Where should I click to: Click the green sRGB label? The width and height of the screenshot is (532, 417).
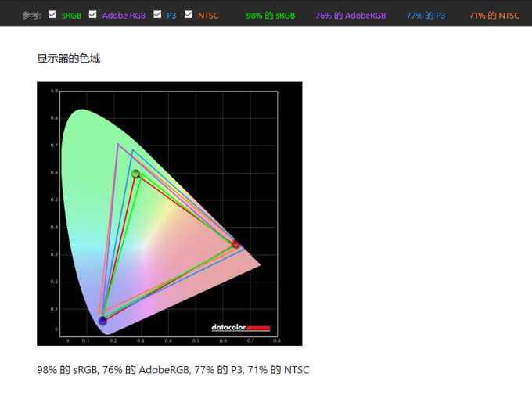pos(72,16)
